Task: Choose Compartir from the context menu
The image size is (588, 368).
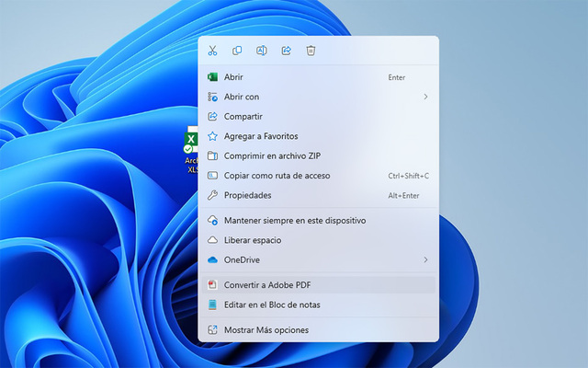Action: 319,117
